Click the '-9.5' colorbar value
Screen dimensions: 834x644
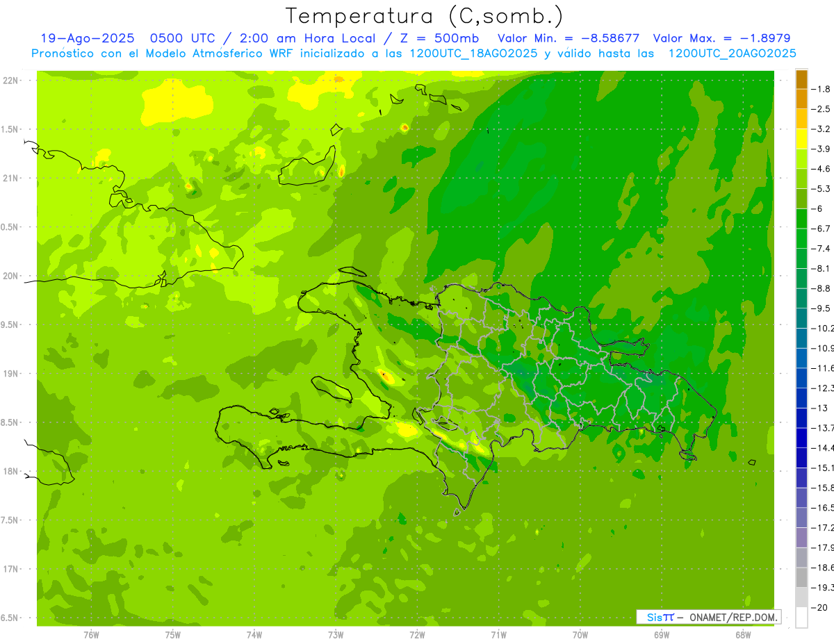tap(822, 308)
